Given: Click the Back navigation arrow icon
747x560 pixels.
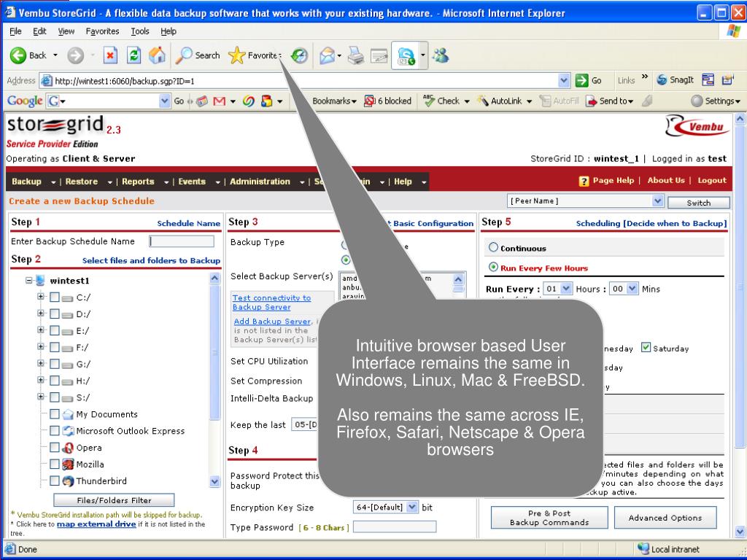Looking at the screenshot, I should click(18, 55).
